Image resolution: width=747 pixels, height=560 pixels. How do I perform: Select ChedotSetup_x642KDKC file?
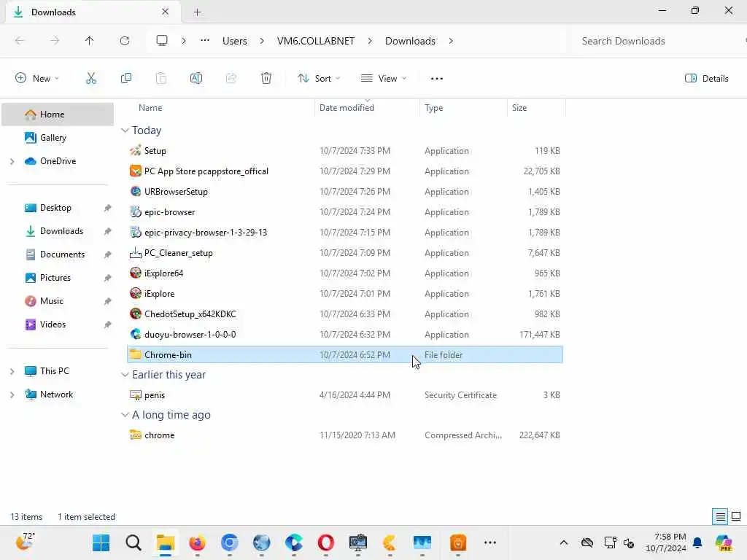click(345, 314)
